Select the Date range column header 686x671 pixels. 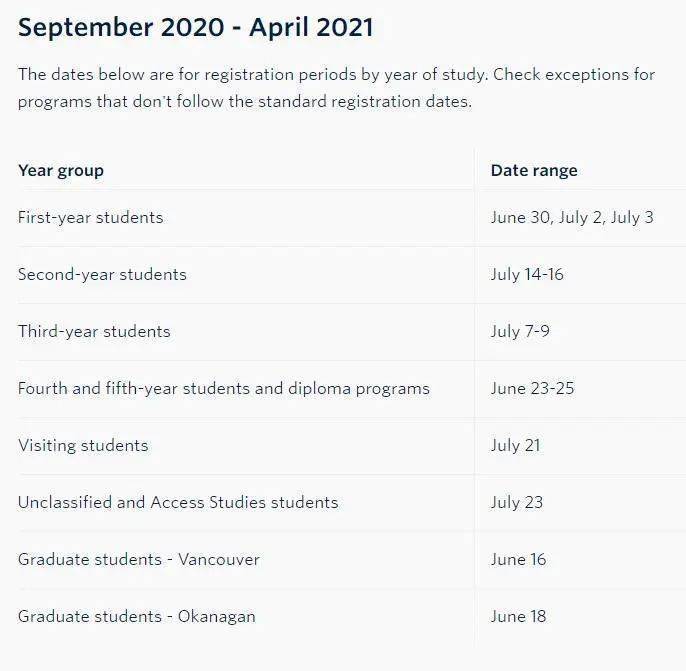tap(534, 170)
